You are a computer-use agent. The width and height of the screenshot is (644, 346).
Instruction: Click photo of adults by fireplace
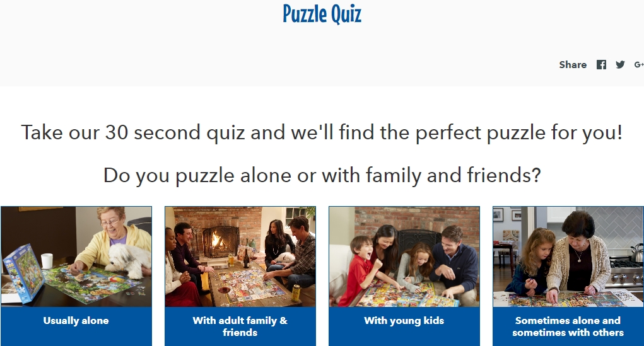click(240, 257)
